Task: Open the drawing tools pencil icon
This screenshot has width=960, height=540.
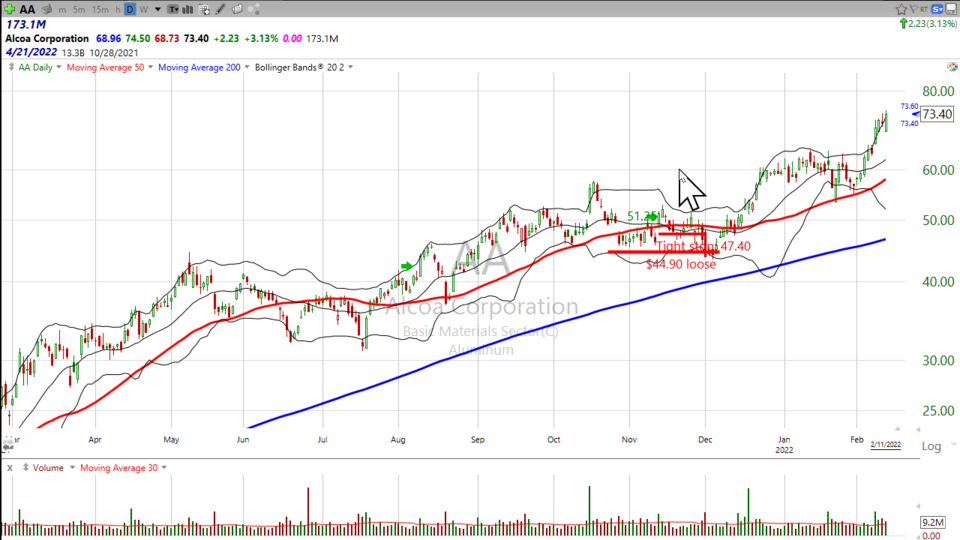Action: pyautogui.click(x=219, y=9)
